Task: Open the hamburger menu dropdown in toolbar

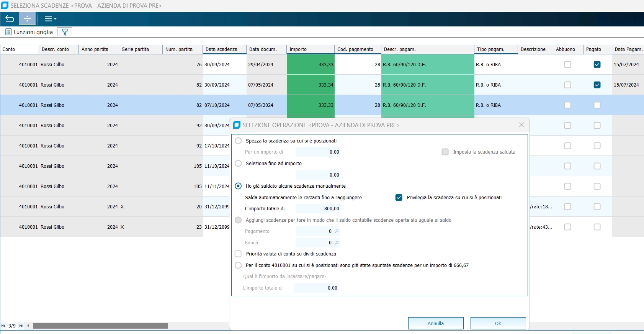Action: pyautogui.click(x=50, y=19)
